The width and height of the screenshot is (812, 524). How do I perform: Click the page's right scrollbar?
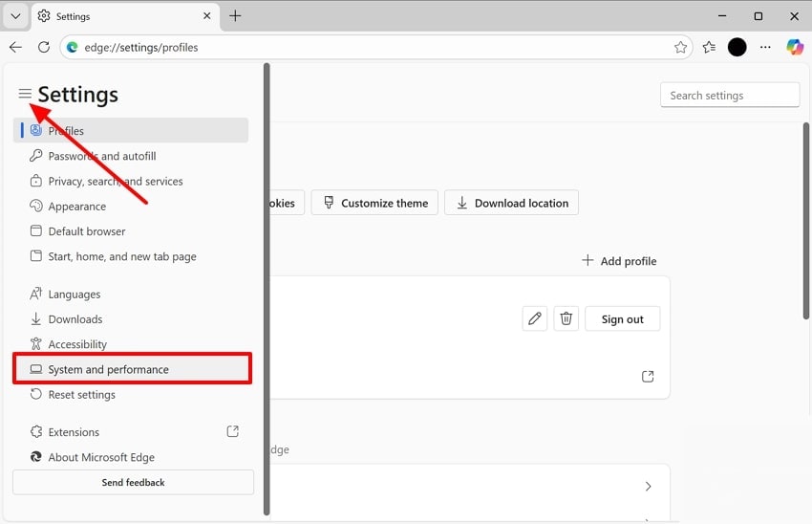[x=805, y=221]
